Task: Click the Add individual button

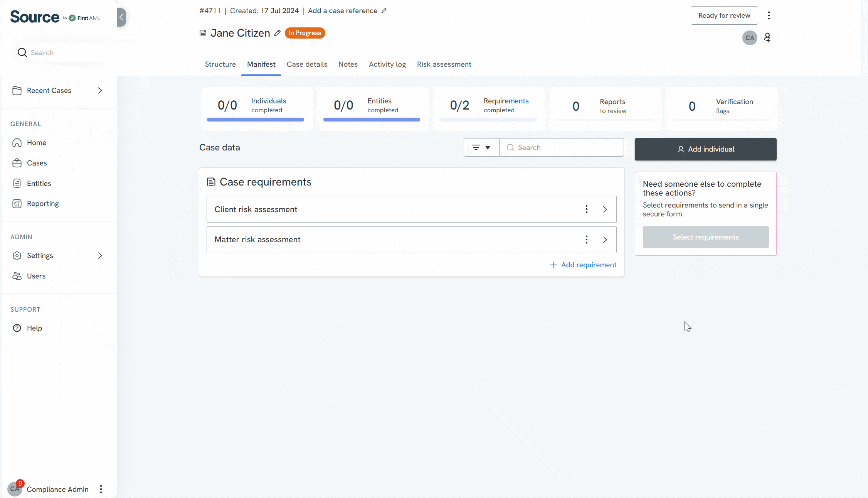Action: (x=705, y=149)
